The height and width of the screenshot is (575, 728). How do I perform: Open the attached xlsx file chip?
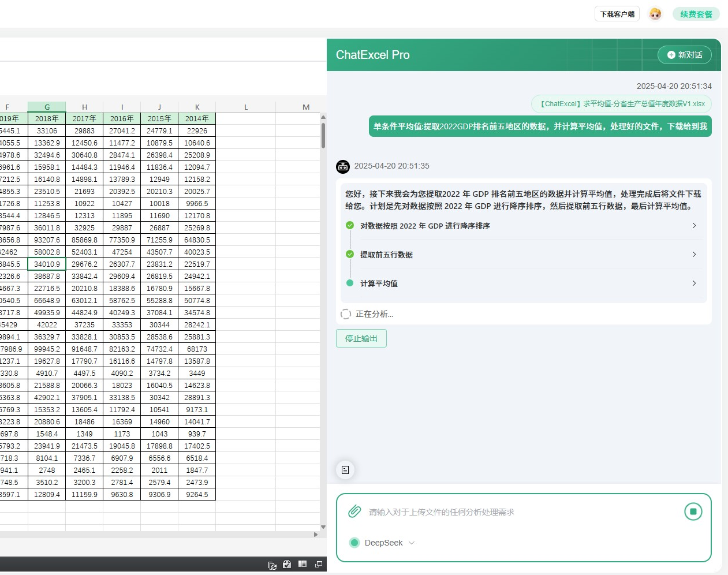(621, 104)
